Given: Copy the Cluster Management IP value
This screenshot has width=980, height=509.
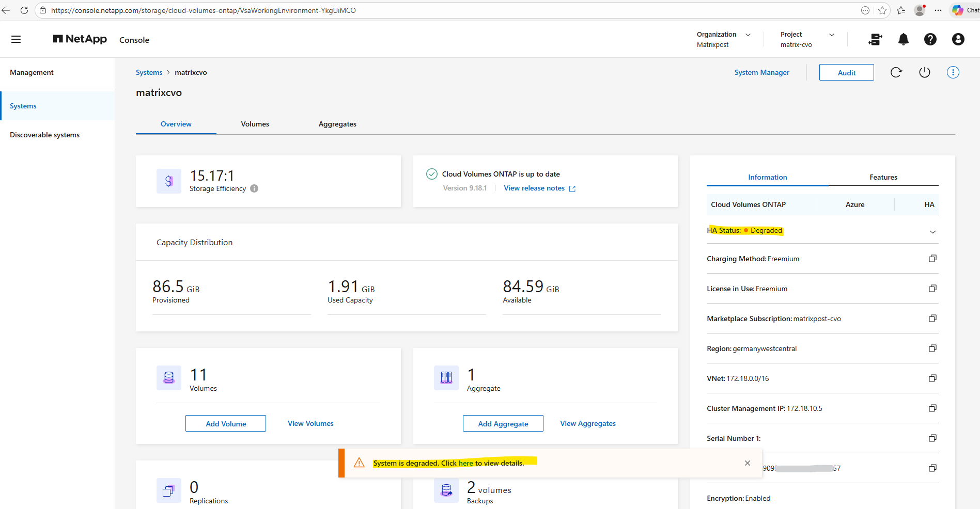Looking at the screenshot, I should (x=932, y=408).
